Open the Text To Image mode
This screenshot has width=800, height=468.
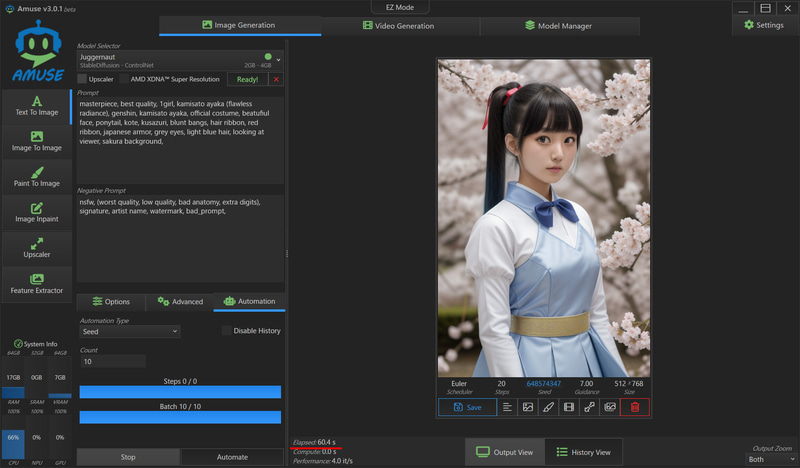[37, 106]
